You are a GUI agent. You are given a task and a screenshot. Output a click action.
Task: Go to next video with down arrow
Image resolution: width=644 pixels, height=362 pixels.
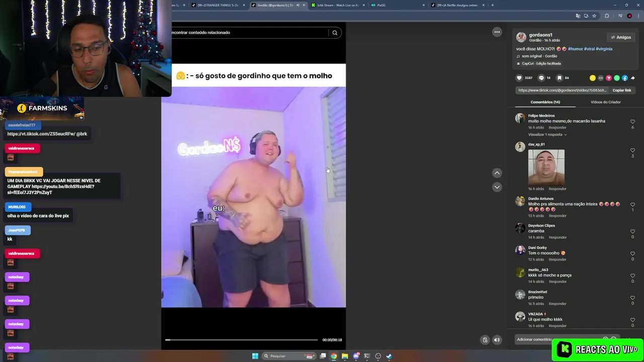497,187
